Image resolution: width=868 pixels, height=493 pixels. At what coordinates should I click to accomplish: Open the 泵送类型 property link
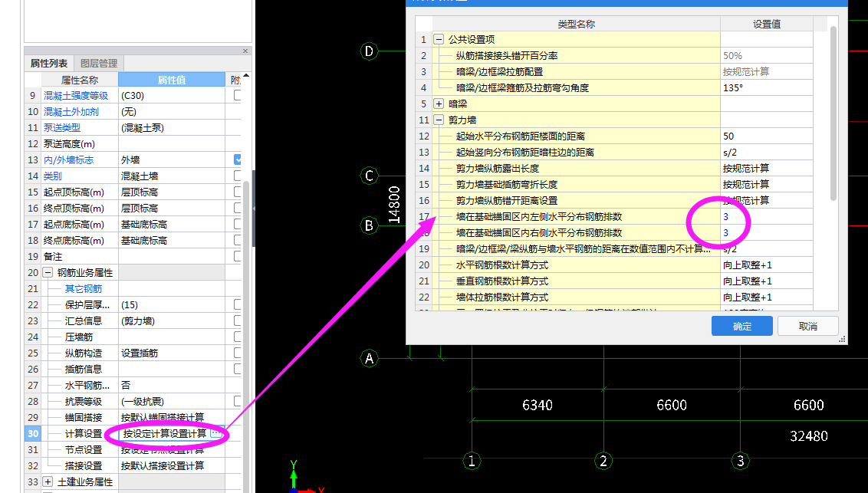(62, 128)
